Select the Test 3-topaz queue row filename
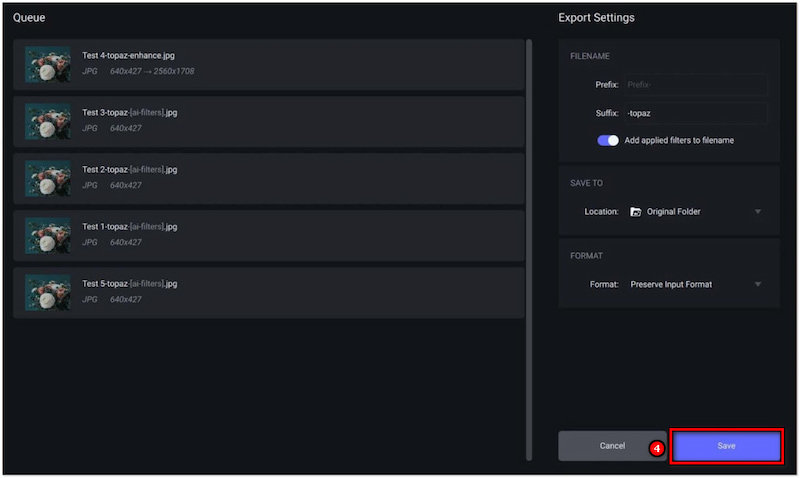Viewport: 800px width, 478px height. (129, 112)
